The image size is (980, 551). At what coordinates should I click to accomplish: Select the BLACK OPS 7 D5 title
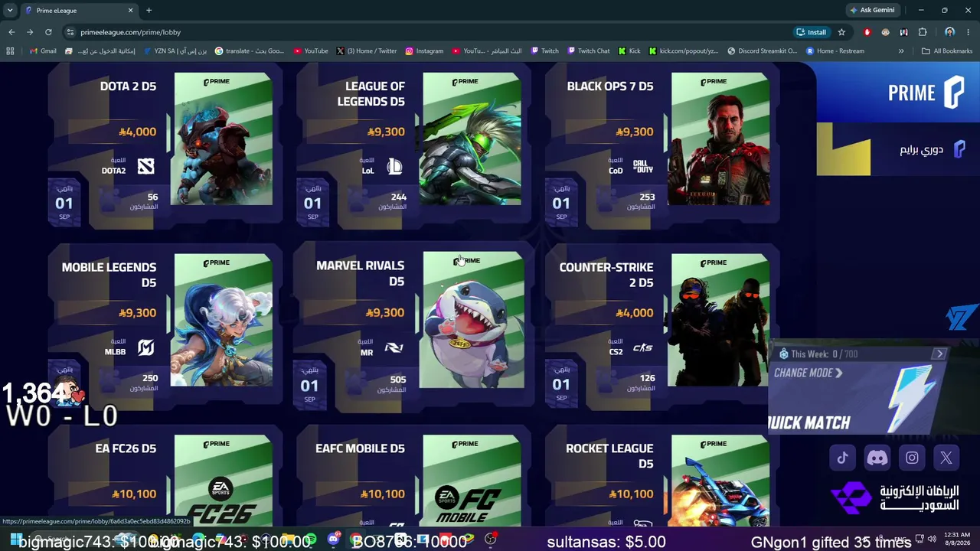click(610, 86)
